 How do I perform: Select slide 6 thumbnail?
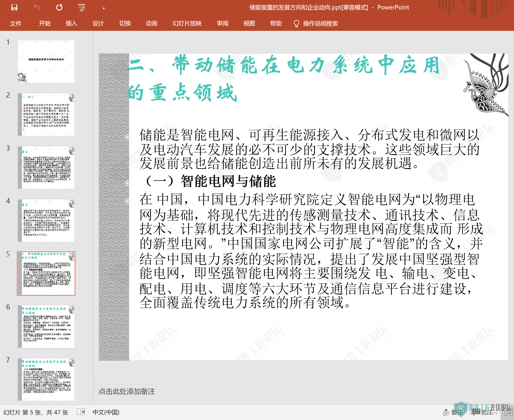pos(46,326)
